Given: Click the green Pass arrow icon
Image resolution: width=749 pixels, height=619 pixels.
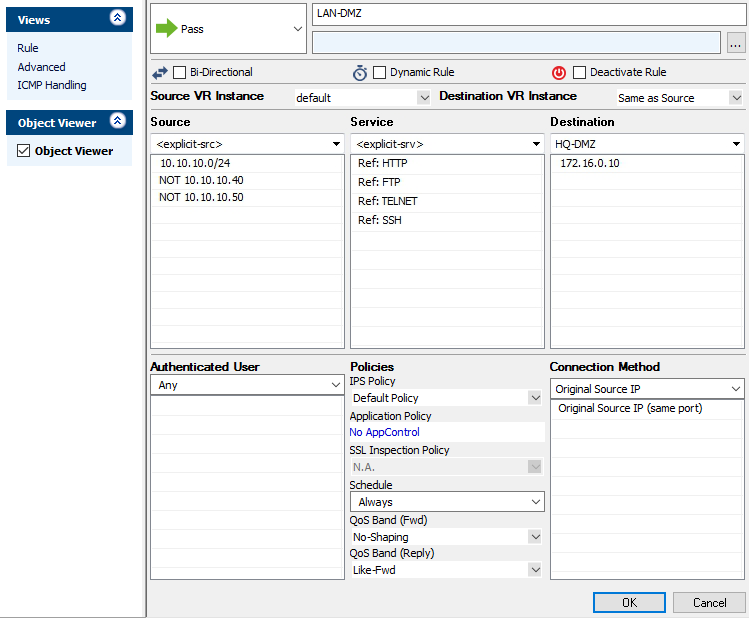Looking at the screenshot, I should [167, 29].
